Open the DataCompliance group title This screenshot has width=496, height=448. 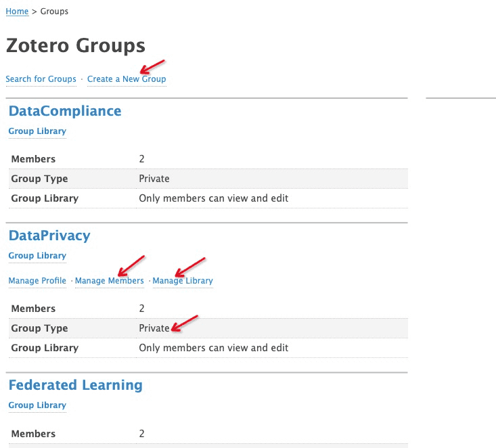click(x=65, y=111)
